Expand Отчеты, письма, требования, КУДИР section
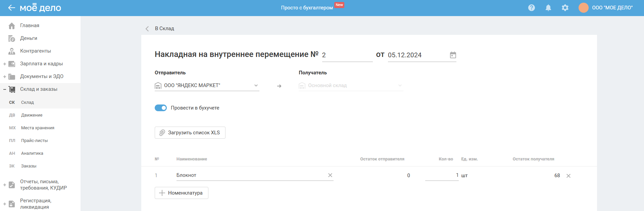The height and width of the screenshot is (211, 644). 5,185
